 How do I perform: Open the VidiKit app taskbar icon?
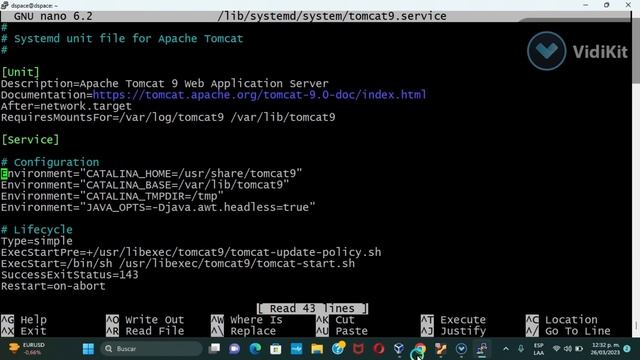pyautogui.click(x=461, y=349)
